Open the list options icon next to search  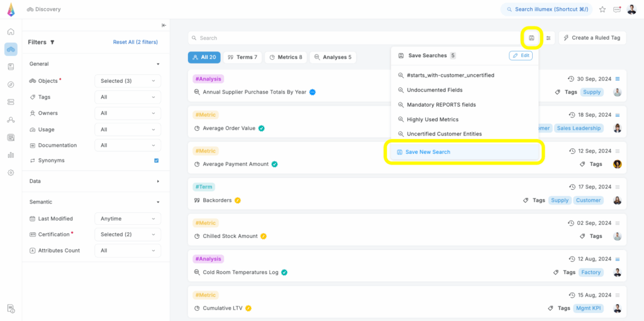pos(548,38)
